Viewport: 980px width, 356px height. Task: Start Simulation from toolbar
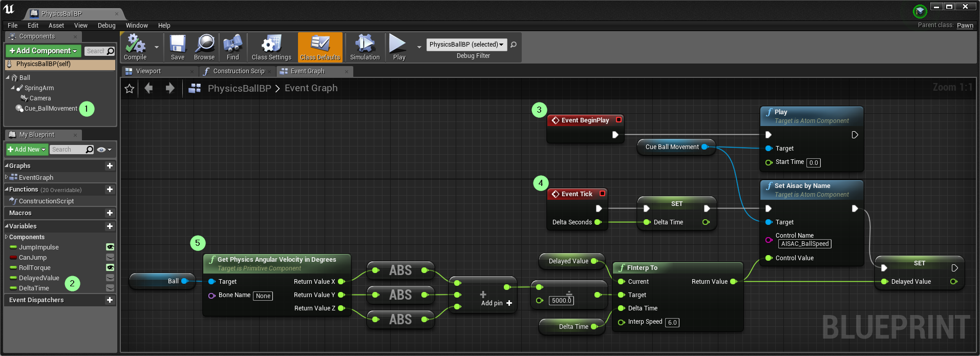pos(365,47)
